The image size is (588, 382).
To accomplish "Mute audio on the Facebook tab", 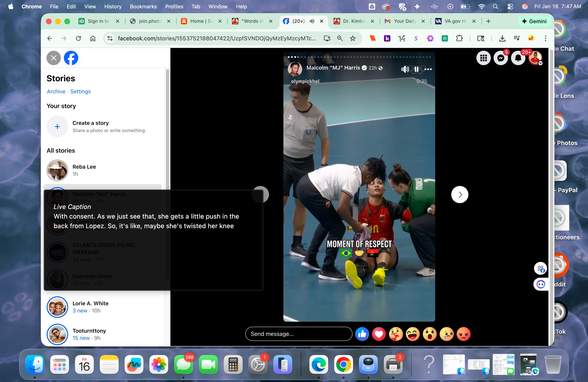I will [312, 21].
